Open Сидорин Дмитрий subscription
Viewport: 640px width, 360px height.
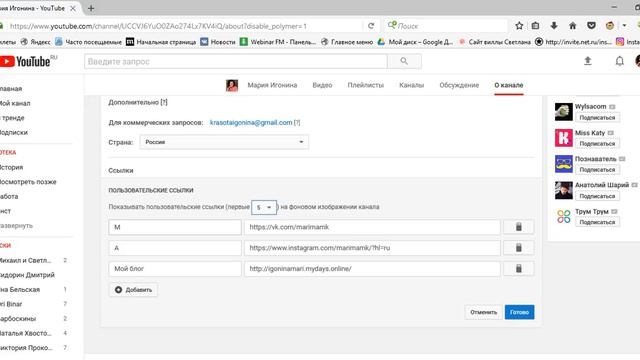click(27, 275)
